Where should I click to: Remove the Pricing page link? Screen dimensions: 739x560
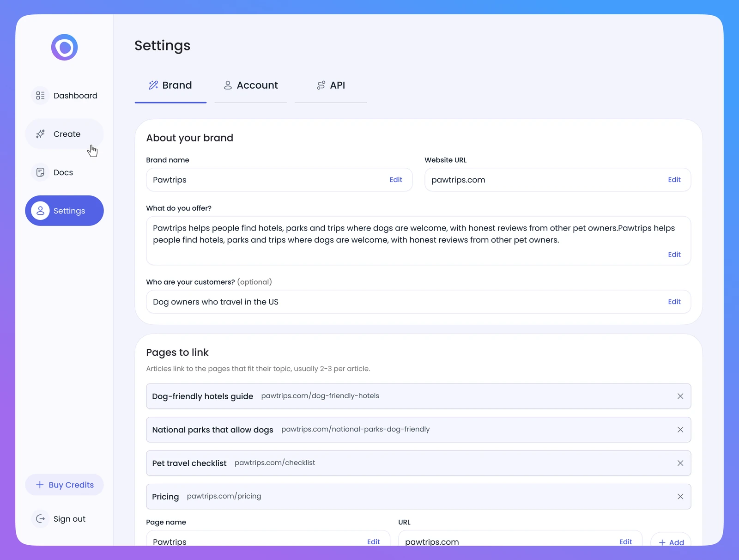[680, 497]
